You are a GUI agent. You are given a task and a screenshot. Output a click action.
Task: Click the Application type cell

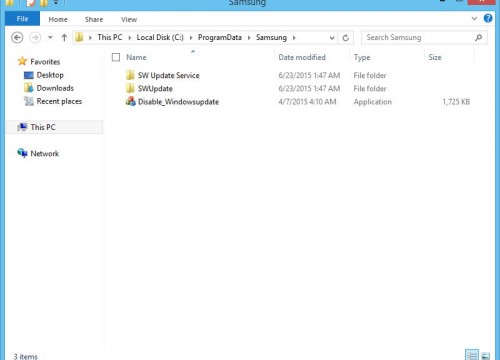click(373, 102)
